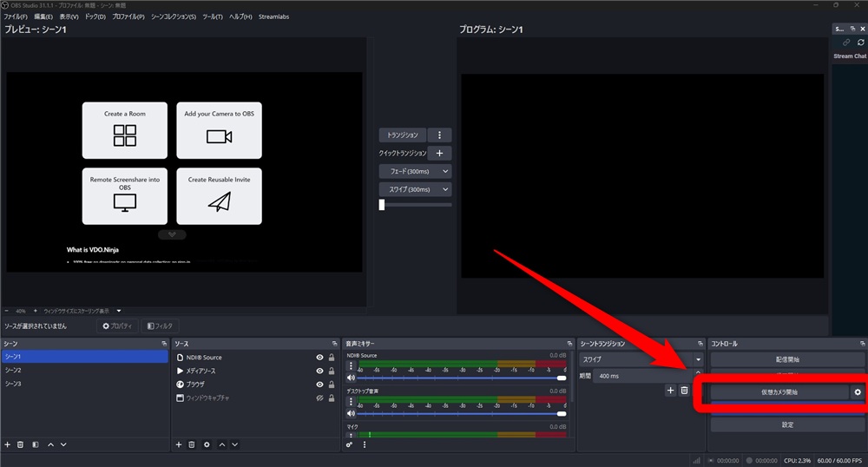Image resolution: width=868 pixels, height=467 pixels.
Task: Toggle lock on ブラウザ source
Action: click(332, 384)
